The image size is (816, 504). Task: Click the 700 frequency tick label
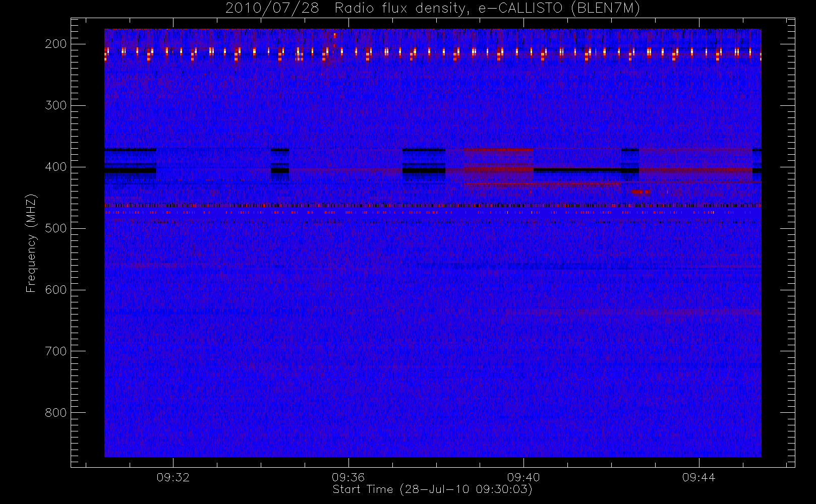[56, 351]
